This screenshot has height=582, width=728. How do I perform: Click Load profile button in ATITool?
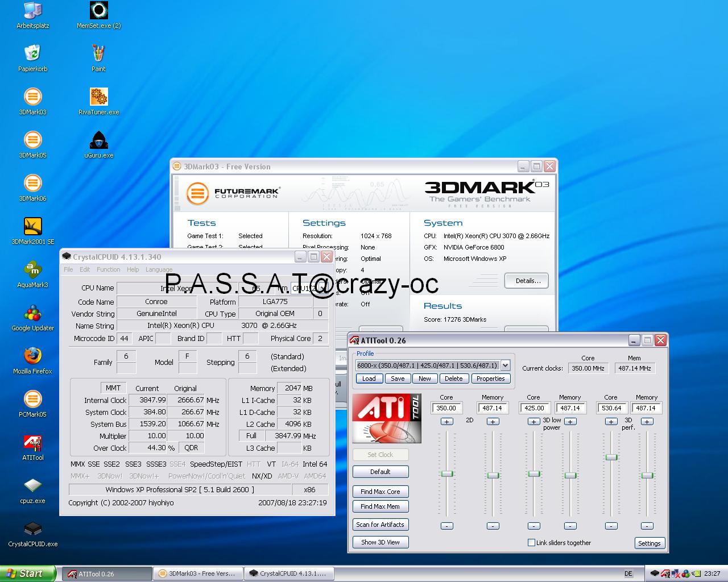click(369, 379)
